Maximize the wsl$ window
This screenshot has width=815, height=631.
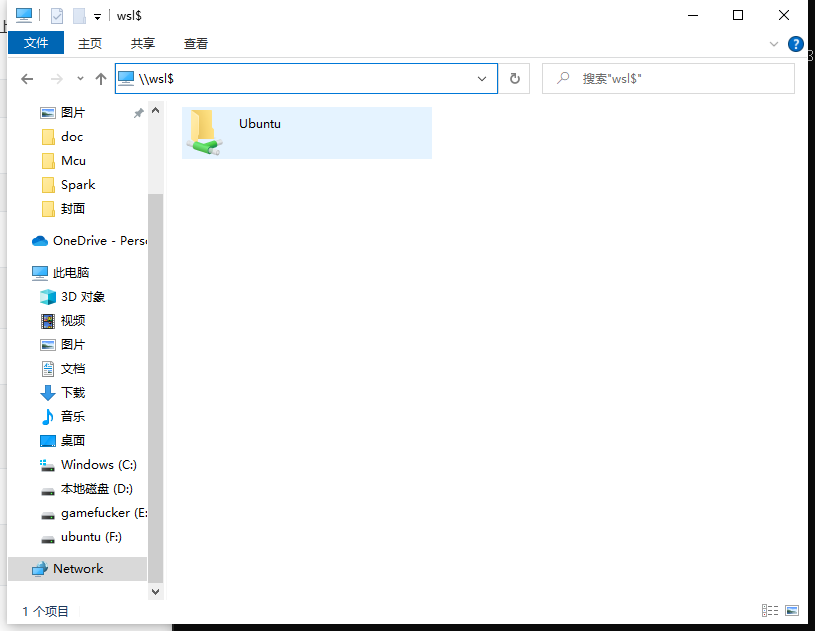click(738, 15)
